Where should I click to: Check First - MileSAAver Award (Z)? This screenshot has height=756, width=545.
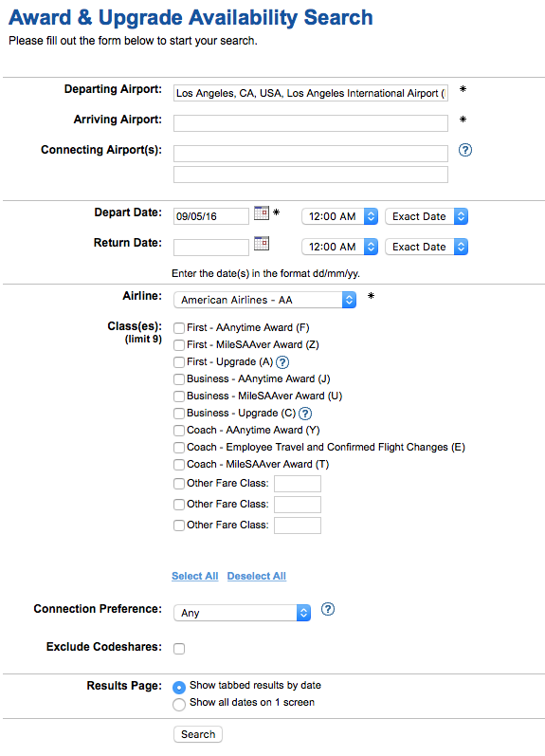(179, 345)
